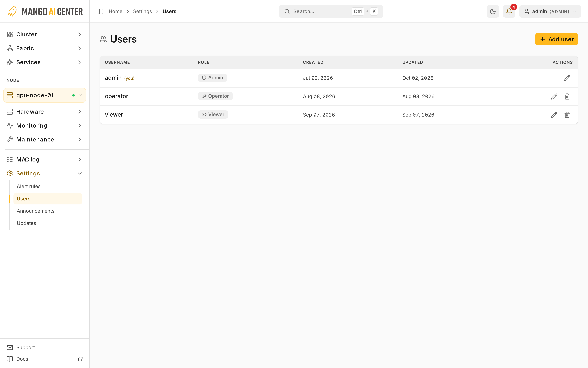Viewport: 588px width, 368px height.
Task: Click the Add user button
Action: (x=556, y=39)
